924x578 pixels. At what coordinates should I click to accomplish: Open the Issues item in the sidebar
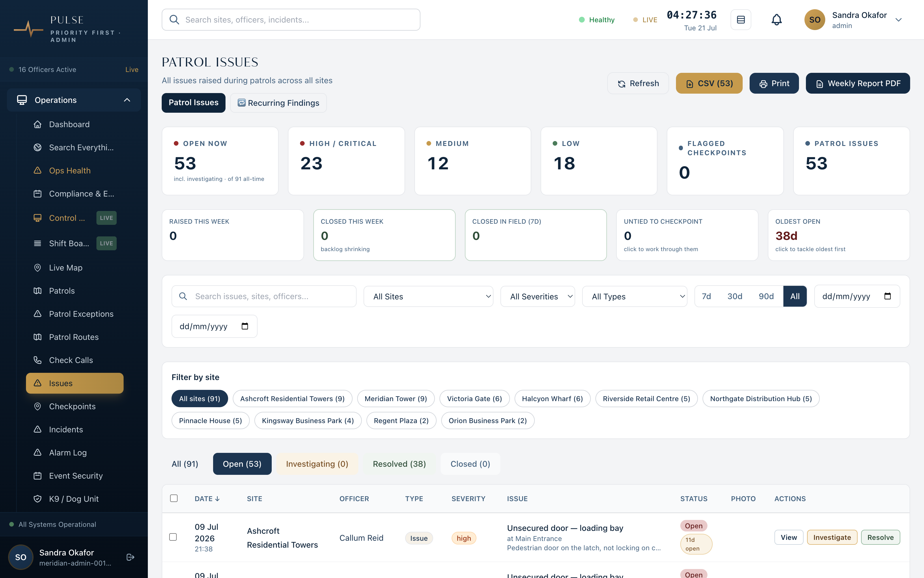(75, 383)
